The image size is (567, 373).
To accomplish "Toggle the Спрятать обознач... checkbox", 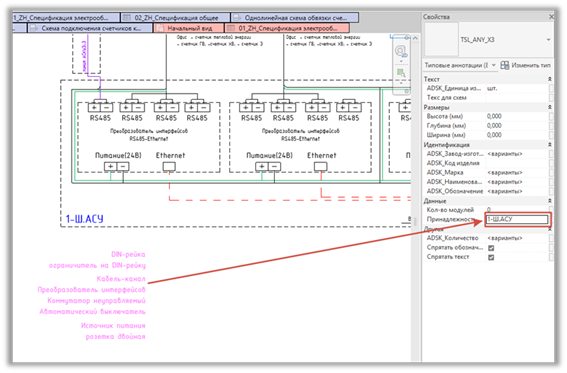I will click(491, 248).
